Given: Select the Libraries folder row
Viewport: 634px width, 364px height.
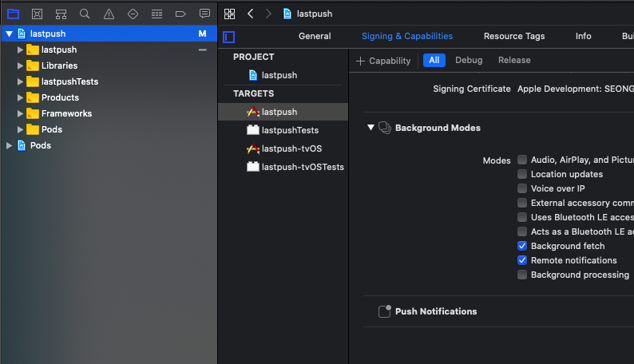Looking at the screenshot, I should (x=109, y=65).
